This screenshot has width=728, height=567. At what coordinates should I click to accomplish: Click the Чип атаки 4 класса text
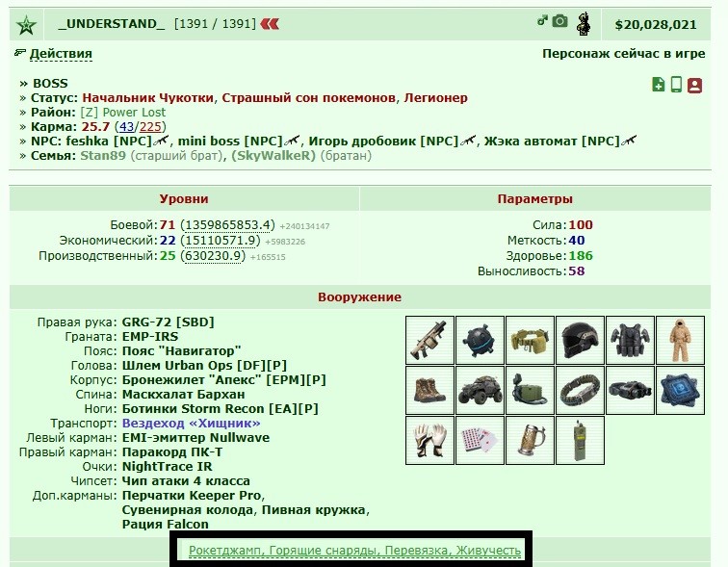(186, 480)
